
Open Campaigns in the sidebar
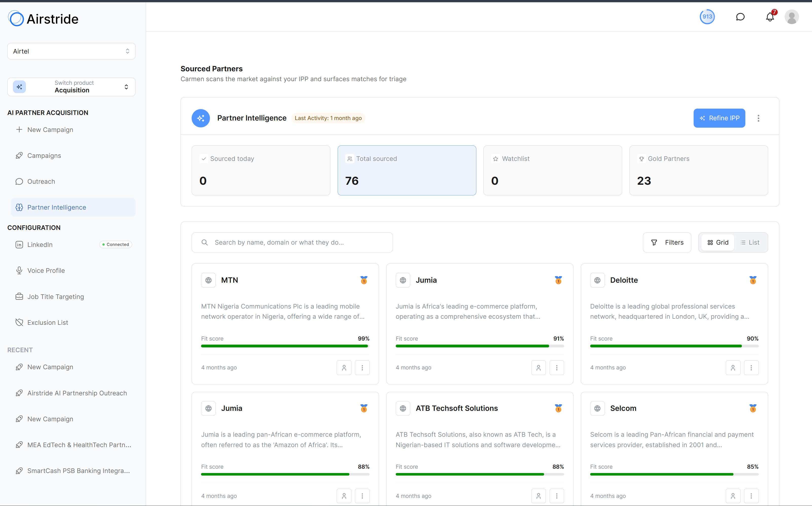73,156
